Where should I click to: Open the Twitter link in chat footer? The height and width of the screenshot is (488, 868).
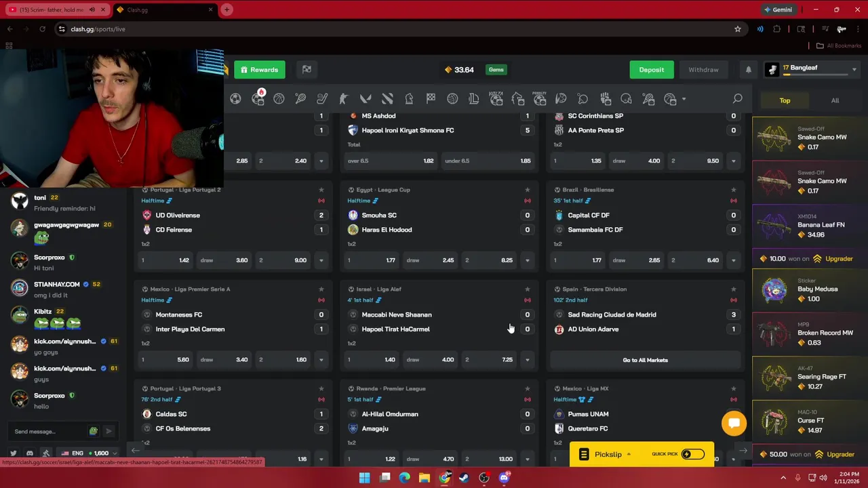[13, 453]
